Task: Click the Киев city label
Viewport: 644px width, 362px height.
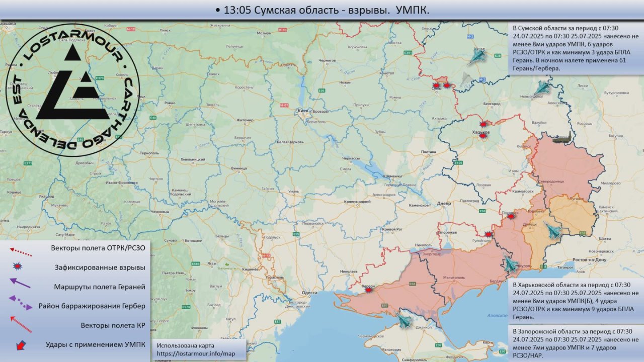Action: [x=303, y=110]
